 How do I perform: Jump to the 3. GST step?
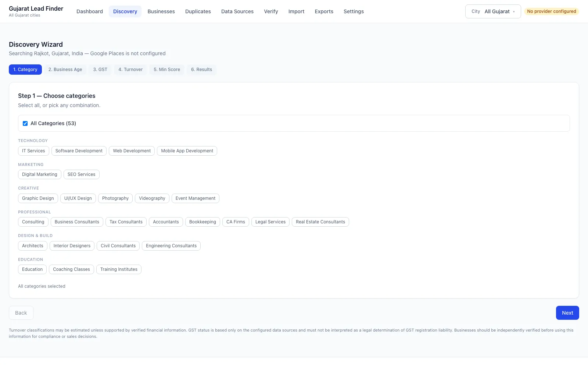100,70
